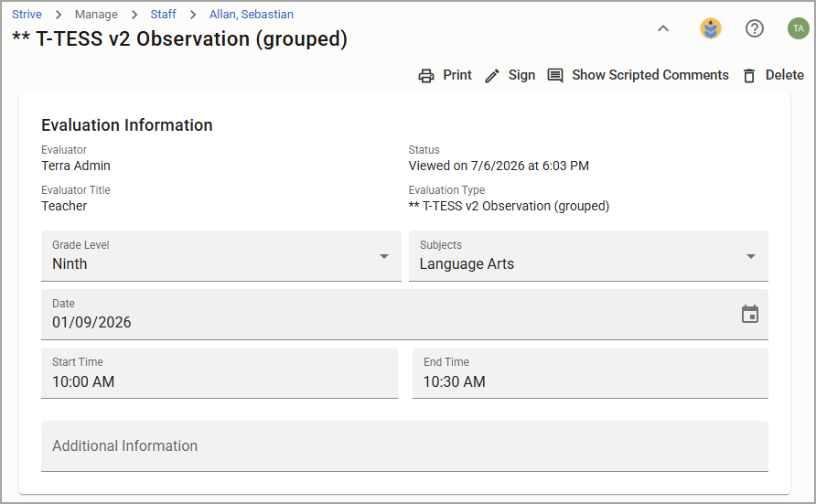Open the Subjects dropdown arrow
The height and width of the screenshot is (504, 816).
(750, 256)
